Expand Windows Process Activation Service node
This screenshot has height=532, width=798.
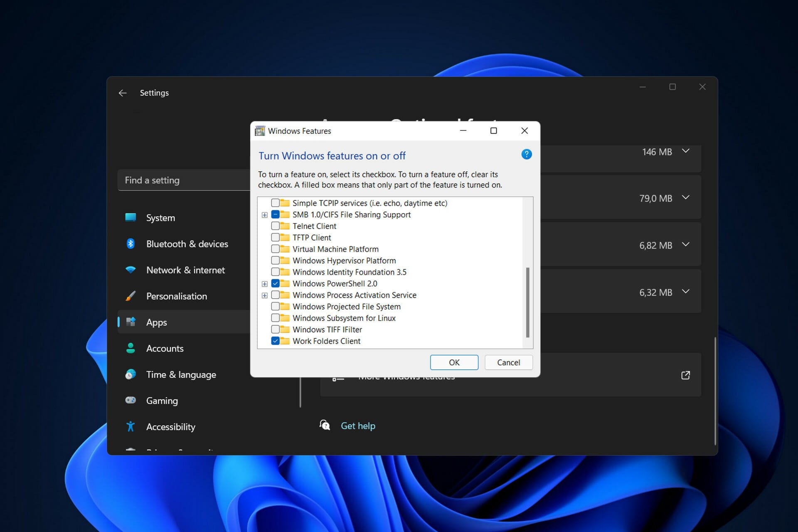click(x=264, y=296)
